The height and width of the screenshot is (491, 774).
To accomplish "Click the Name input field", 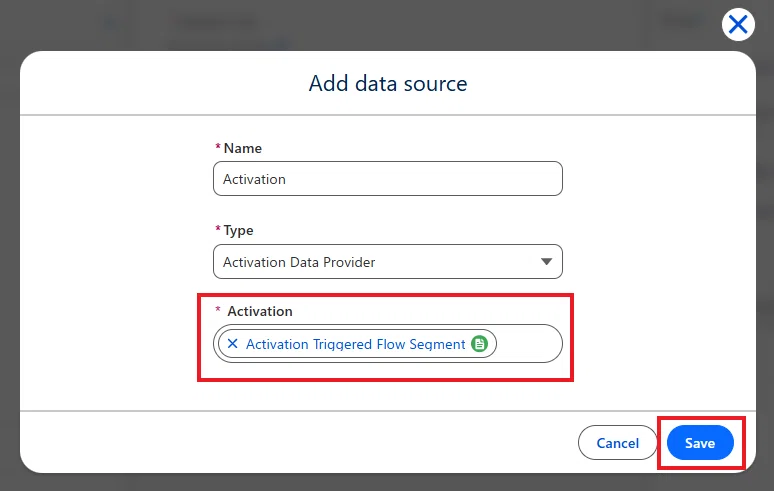I will pyautogui.click(x=387, y=179).
